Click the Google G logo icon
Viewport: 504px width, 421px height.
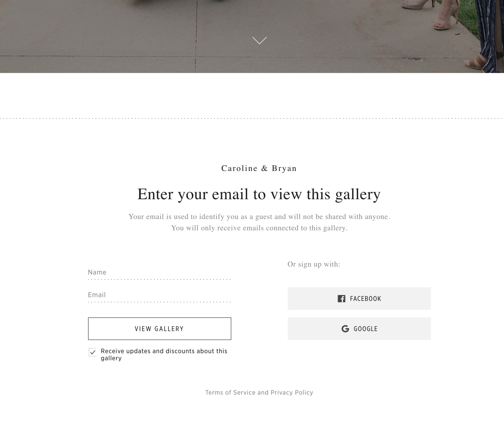click(x=345, y=329)
